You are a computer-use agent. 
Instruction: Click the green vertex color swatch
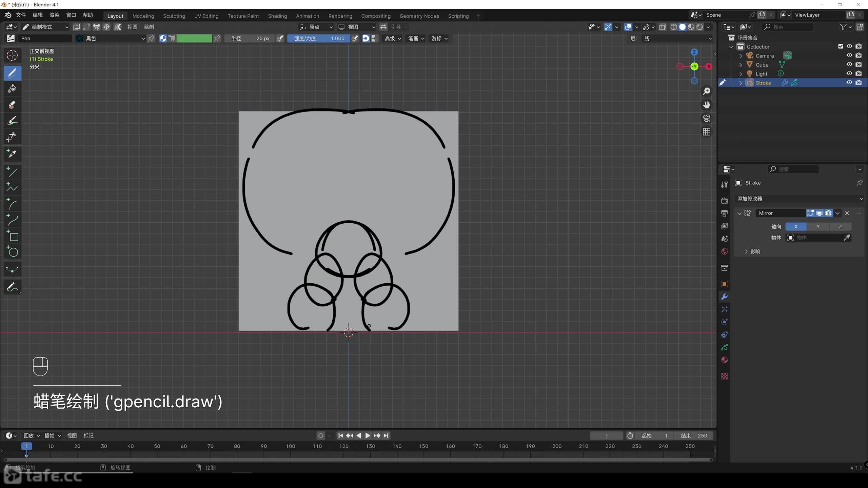[194, 39]
